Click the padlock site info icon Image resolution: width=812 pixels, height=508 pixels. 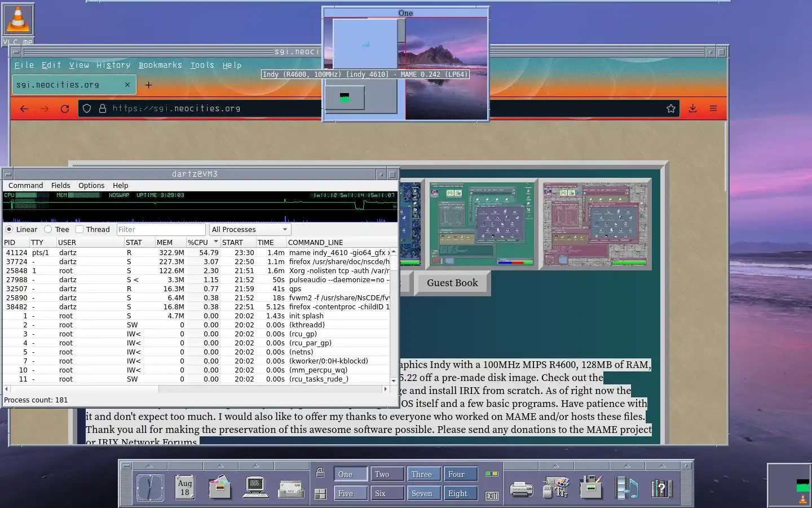pyautogui.click(x=103, y=108)
